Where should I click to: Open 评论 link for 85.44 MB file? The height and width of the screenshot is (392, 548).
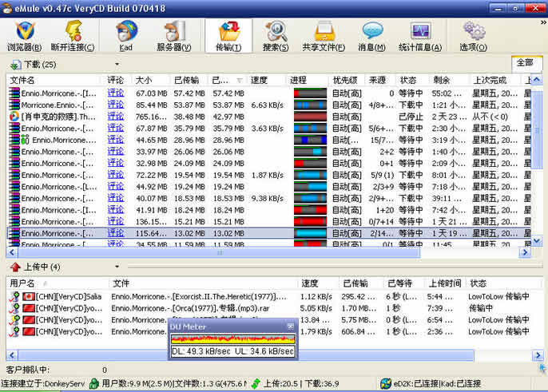pos(116,105)
